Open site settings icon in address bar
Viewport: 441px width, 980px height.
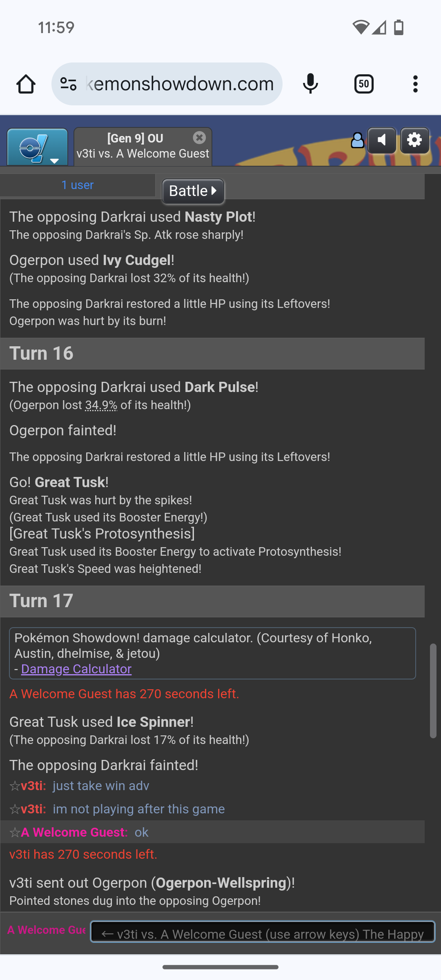pyautogui.click(x=68, y=84)
